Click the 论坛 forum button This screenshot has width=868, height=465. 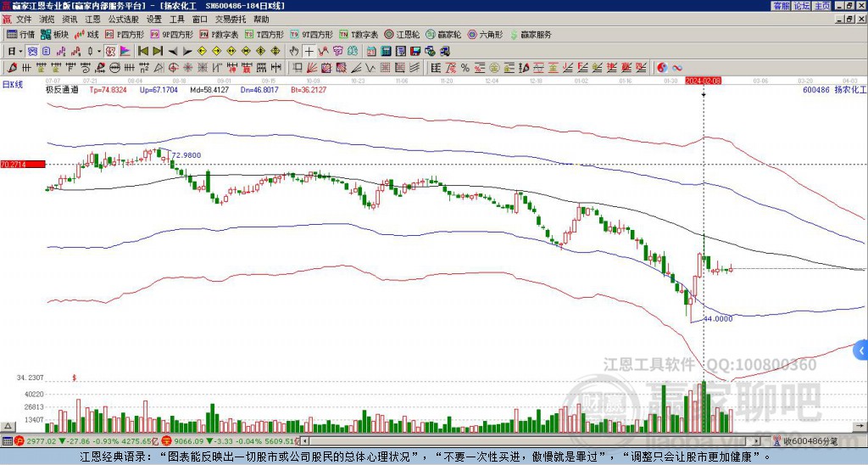[x=802, y=6]
